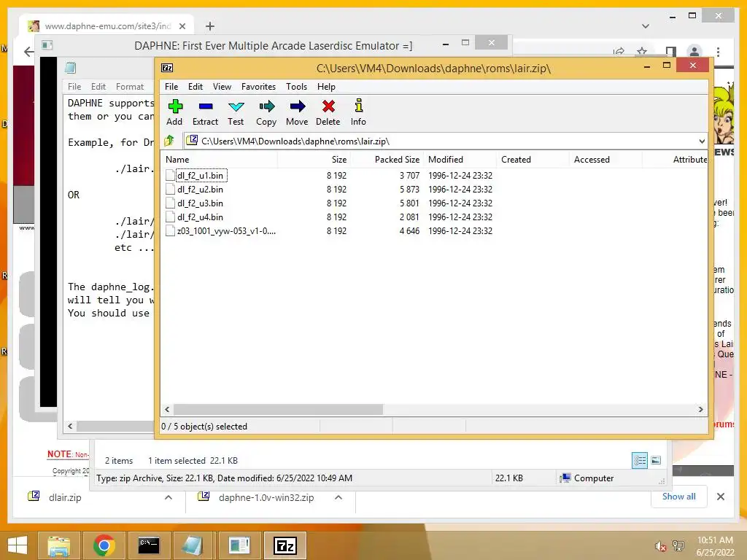Click the Move toolbar button

point(297,113)
